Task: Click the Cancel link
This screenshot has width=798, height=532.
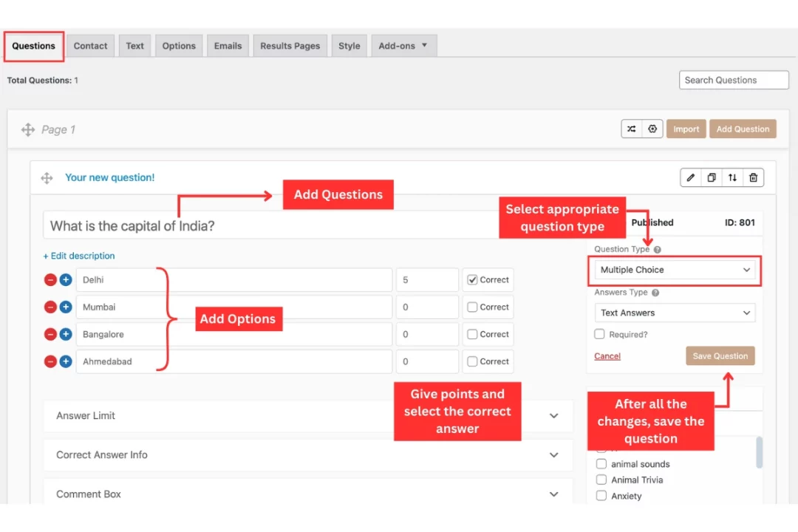Action: [607, 356]
